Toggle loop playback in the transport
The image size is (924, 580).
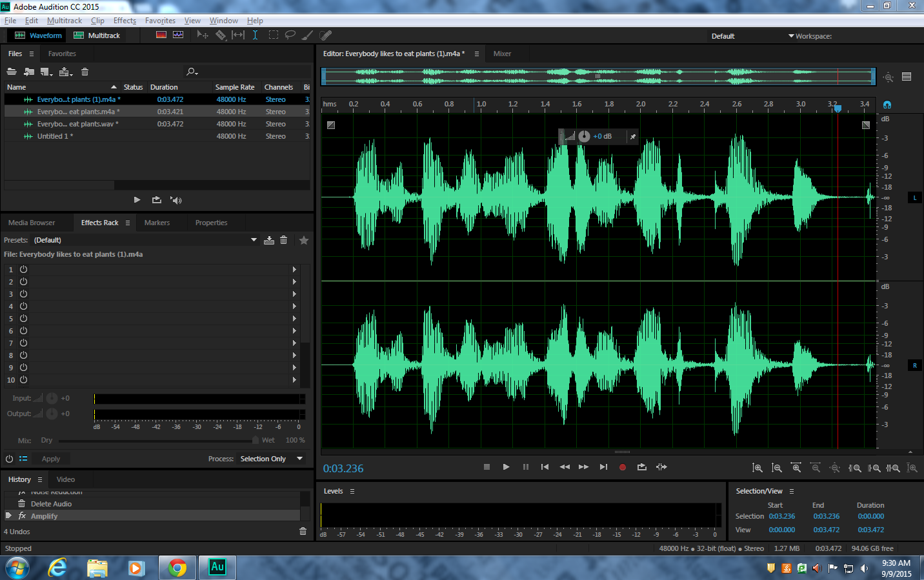[641, 466]
